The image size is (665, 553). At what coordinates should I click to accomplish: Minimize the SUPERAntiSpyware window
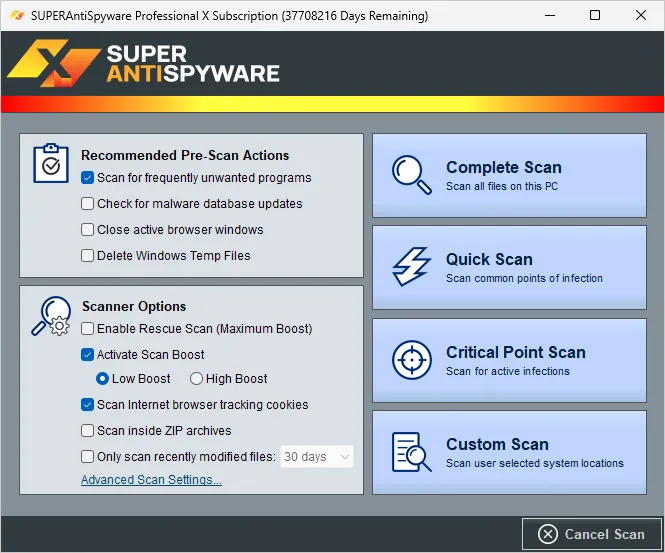click(550, 15)
